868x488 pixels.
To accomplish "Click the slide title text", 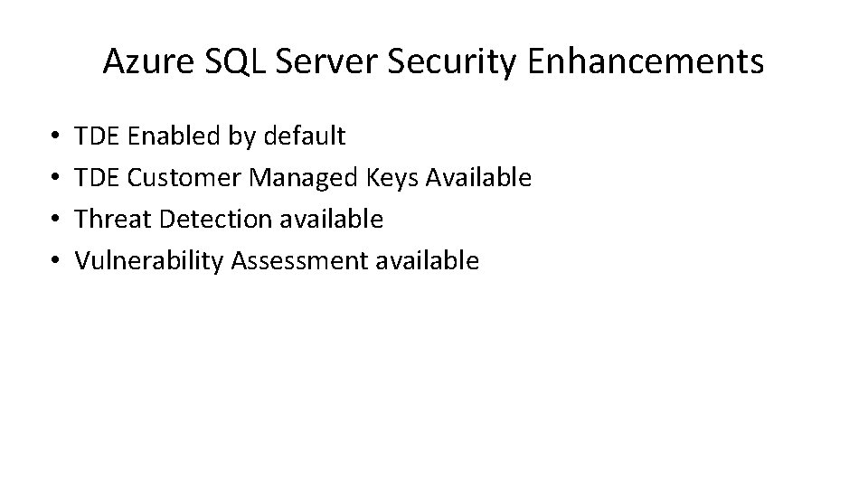I will coord(433,61).
